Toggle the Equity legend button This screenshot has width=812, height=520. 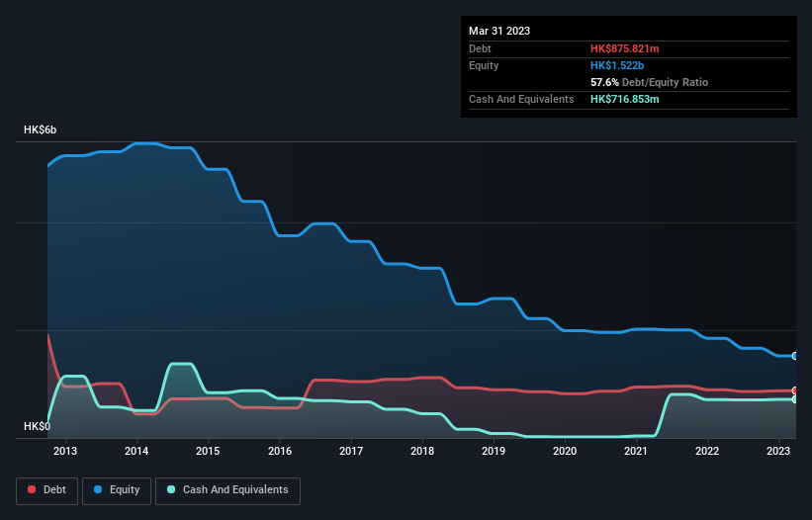coord(117,490)
